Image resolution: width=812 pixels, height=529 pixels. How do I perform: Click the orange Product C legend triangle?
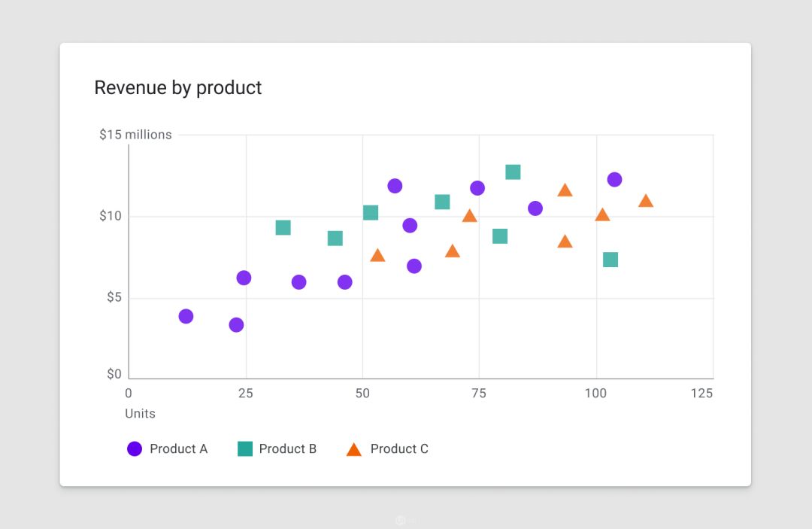click(x=354, y=450)
